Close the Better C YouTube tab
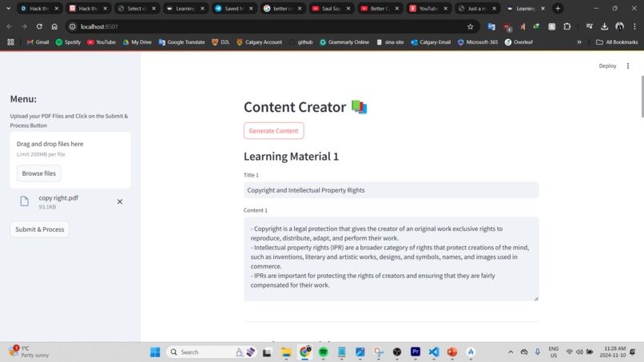Viewport: 644px width, 362px height. pos(397,8)
